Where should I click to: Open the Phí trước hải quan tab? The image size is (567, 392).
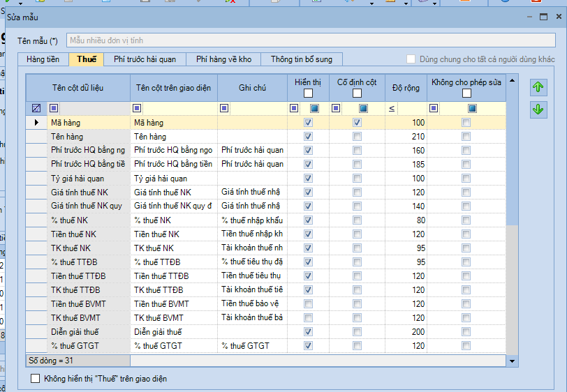[145, 59]
